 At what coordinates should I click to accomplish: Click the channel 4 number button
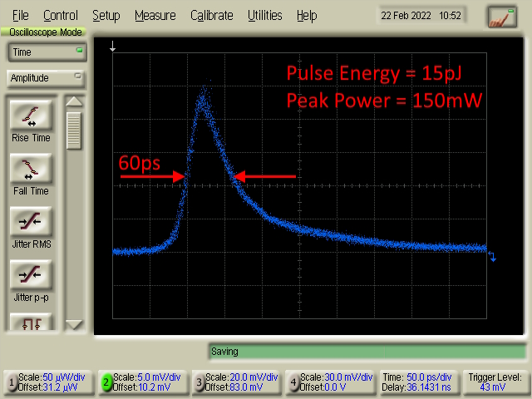point(293,382)
